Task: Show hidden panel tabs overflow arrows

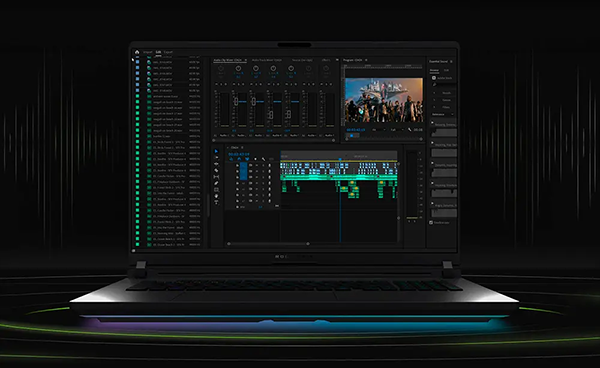Action: click(x=337, y=60)
